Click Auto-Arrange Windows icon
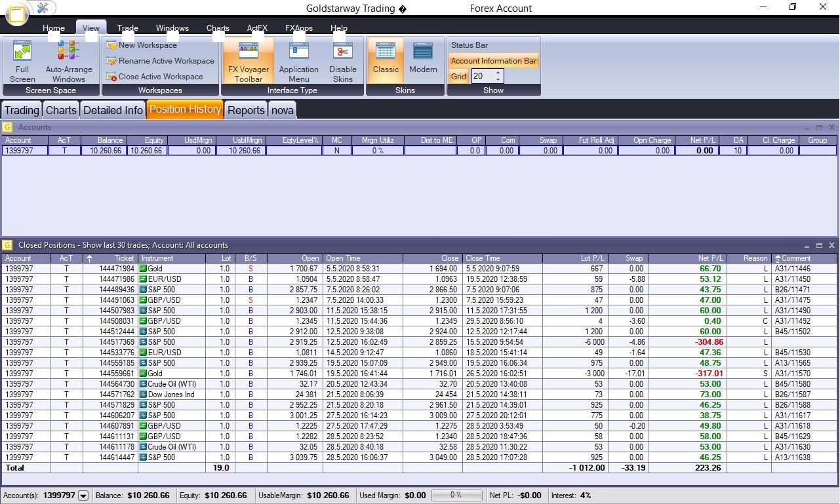This screenshot has height=504, width=840. point(68,51)
